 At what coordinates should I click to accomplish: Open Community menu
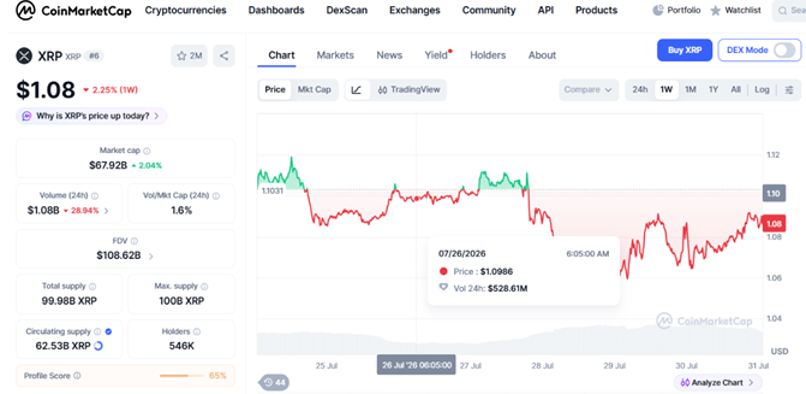coord(488,10)
